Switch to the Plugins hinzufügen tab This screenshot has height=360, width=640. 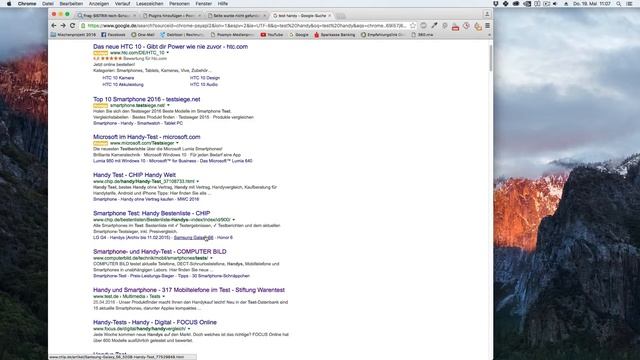(171, 16)
